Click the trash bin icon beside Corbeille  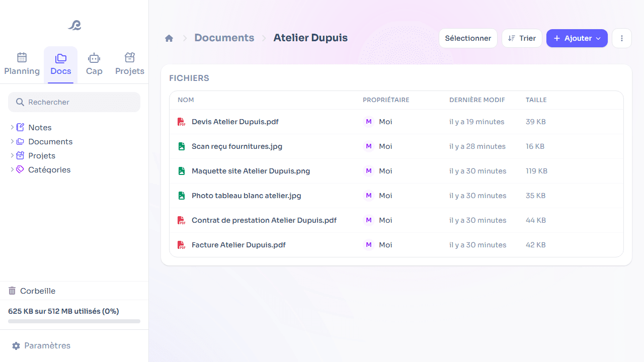point(12,291)
